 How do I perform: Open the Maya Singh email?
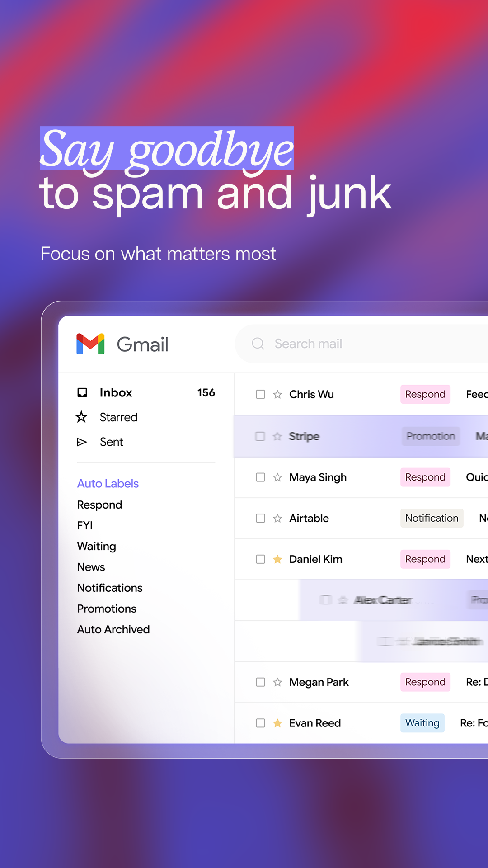(x=361, y=477)
